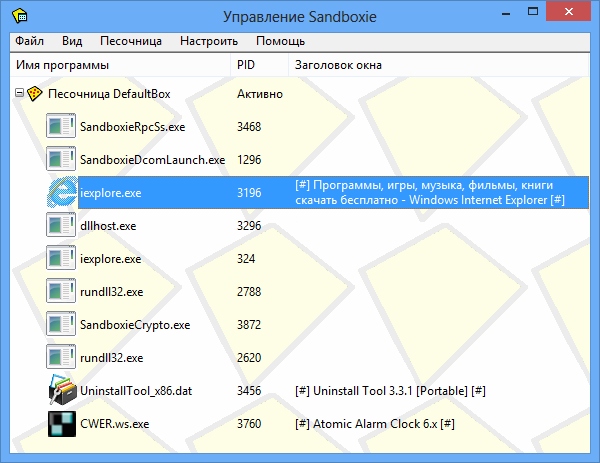Screen dimensions: 600x463
Task: Click the CWER.ws.exe alarm clock icon
Action: 61,423
